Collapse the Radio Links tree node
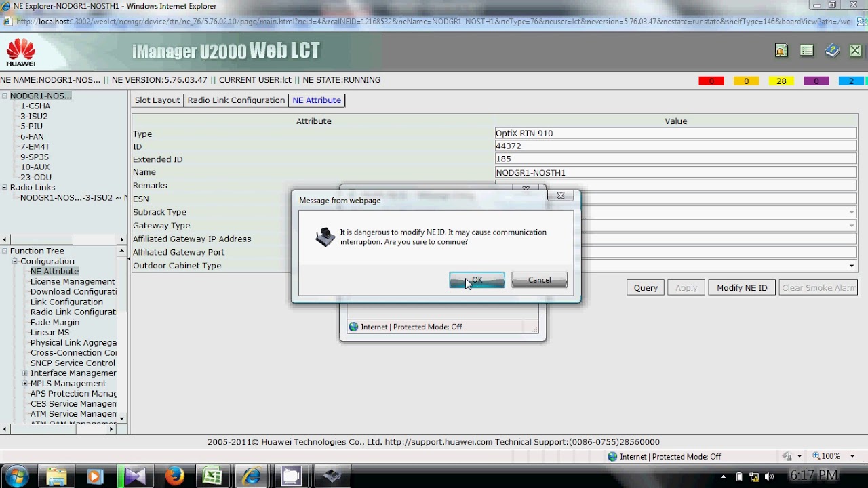Screen dimensions: 868x488 tap(4, 187)
